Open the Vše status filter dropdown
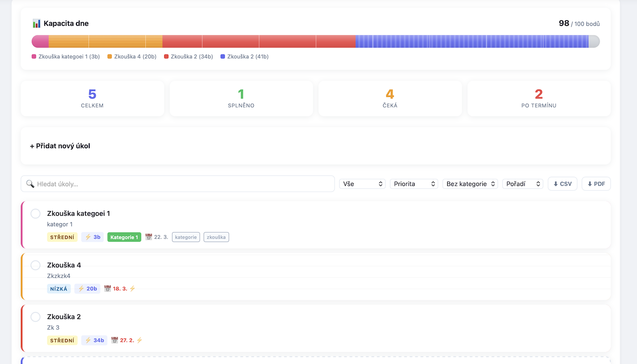Viewport: 637px width, 364px height. tap(362, 184)
